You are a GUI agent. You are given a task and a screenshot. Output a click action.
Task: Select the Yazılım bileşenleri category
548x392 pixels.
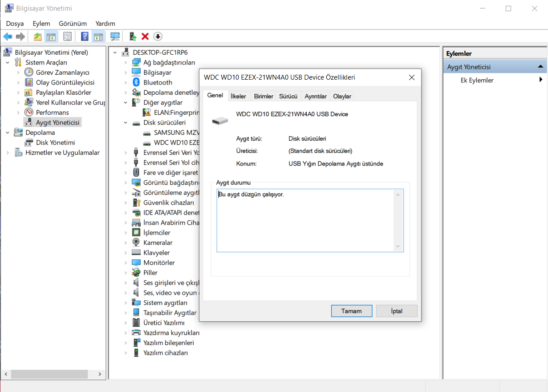pos(168,343)
